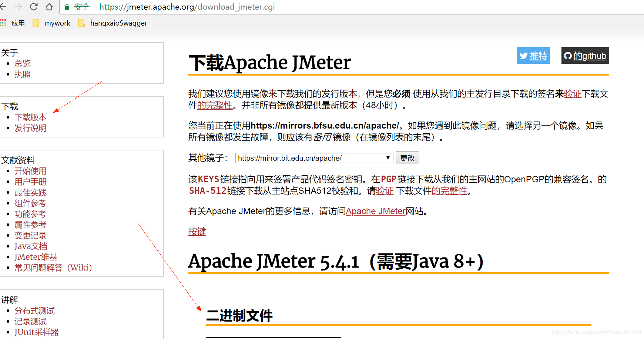Open 常见问题解答 (Wiki) link
Viewport: 644px width, 339px height.
click(53, 267)
